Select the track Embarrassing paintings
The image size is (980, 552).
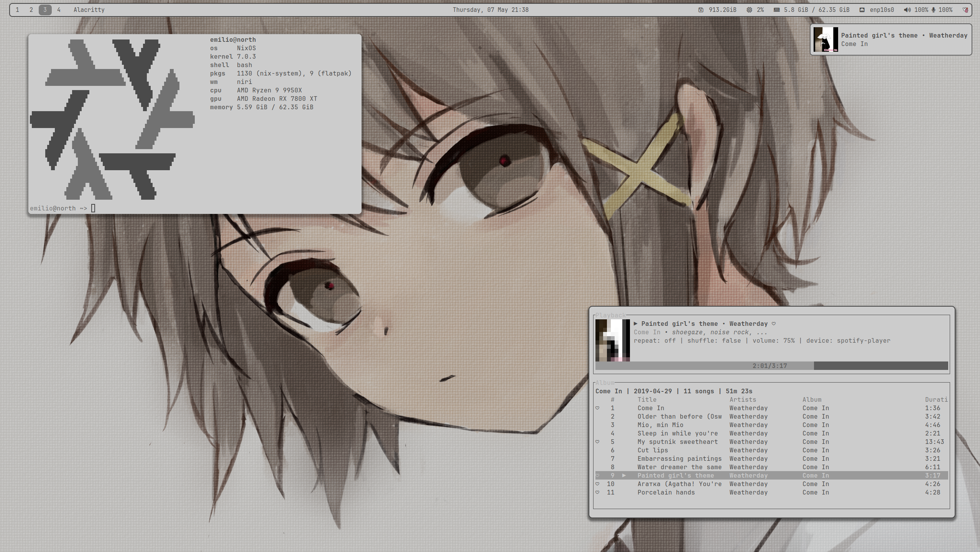click(771, 459)
